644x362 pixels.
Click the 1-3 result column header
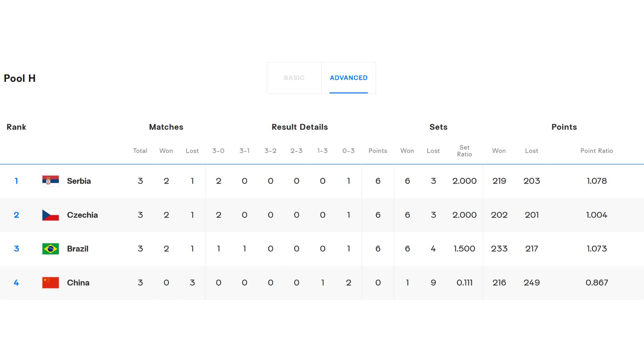click(x=322, y=151)
